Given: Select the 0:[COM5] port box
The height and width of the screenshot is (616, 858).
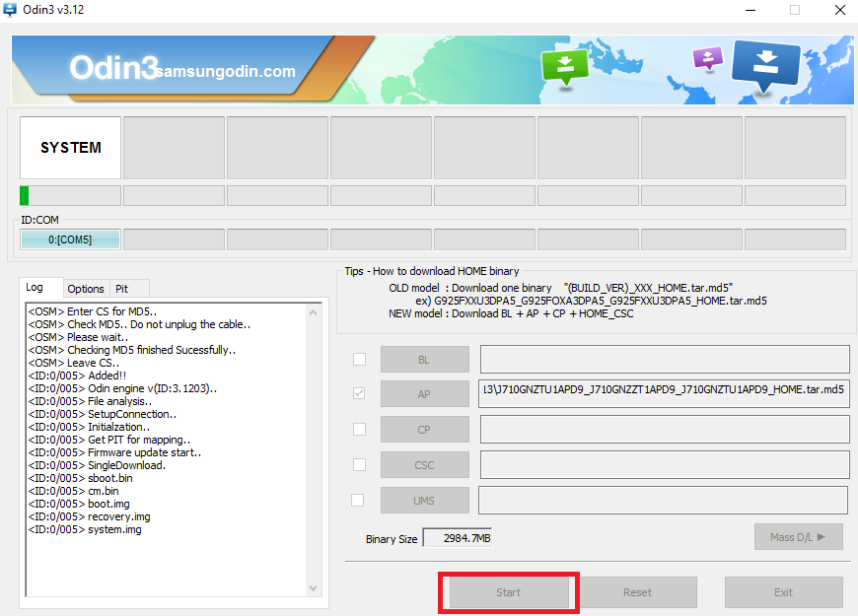Looking at the screenshot, I should click(x=70, y=240).
